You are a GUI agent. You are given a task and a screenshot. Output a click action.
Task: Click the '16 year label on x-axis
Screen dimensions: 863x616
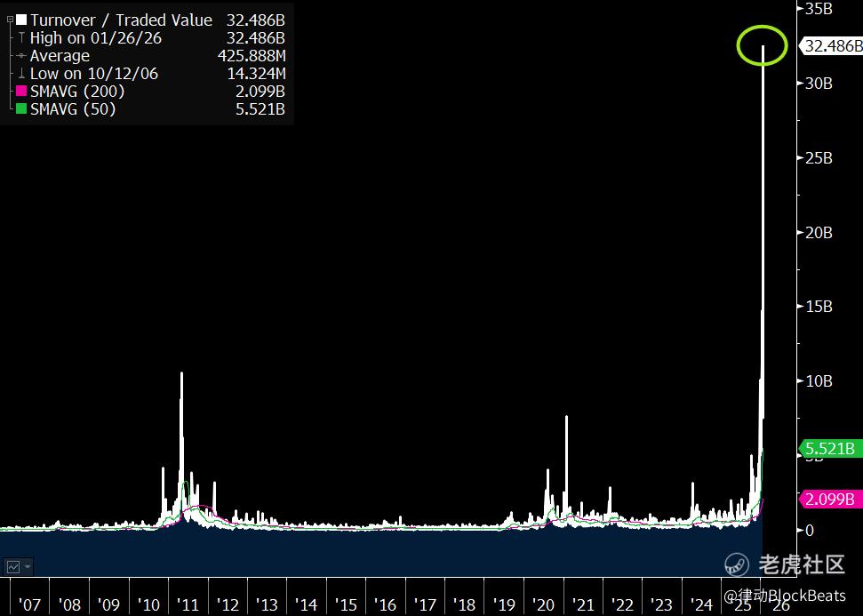[385, 605]
